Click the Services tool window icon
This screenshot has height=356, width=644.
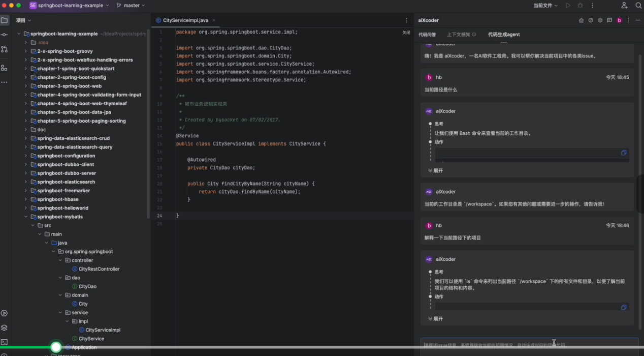point(5,313)
